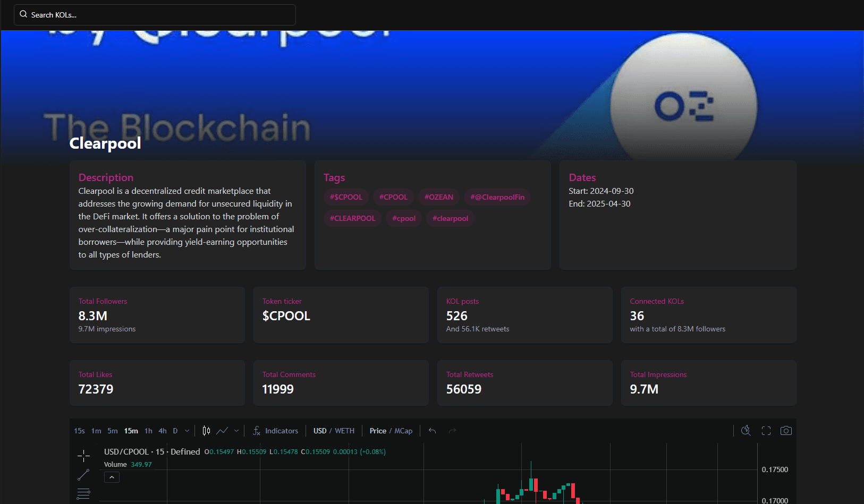Viewport: 864px width, 504px height.
Task: Click the zoom flash tool icon
Action: [746, 431]
